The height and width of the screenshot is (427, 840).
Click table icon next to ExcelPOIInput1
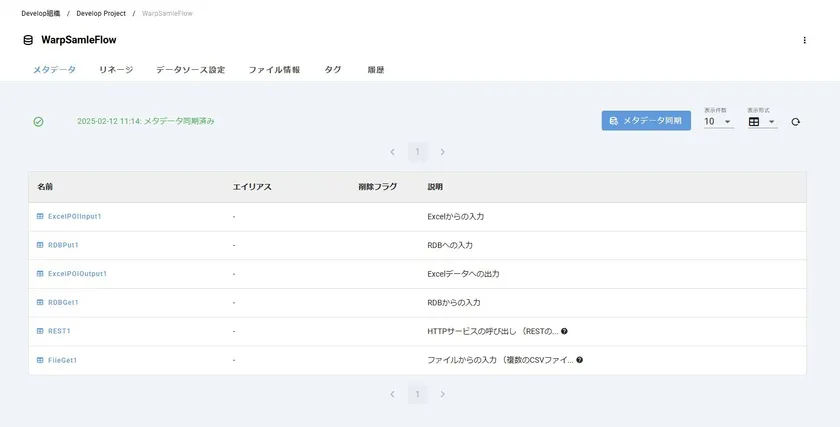tap(40, 217)
